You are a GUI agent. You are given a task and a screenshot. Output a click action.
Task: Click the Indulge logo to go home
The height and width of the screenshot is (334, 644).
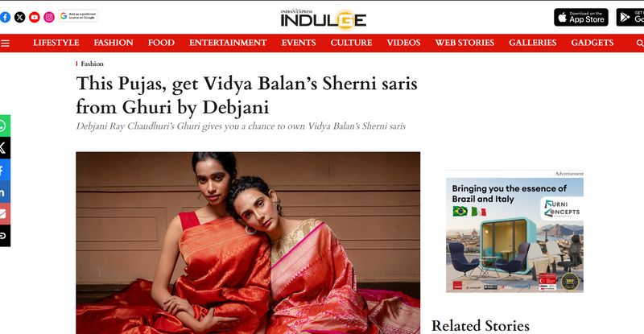tap(324, 19)
